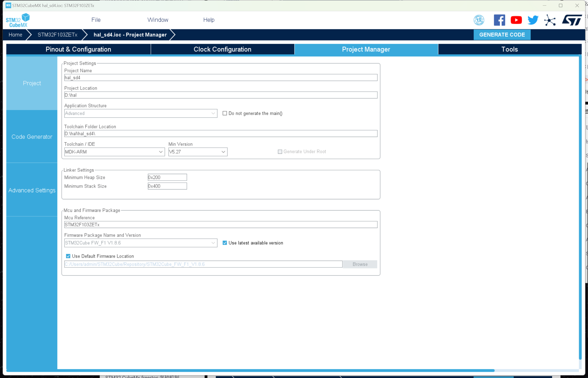
Task: Click the Minimum Stack Size field
Action: [167, 186]
